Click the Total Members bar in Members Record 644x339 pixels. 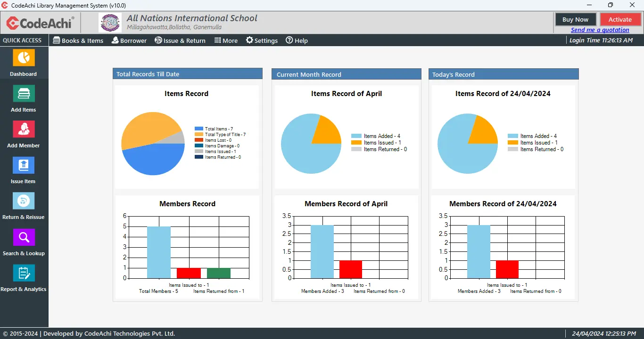click(159, 252)
